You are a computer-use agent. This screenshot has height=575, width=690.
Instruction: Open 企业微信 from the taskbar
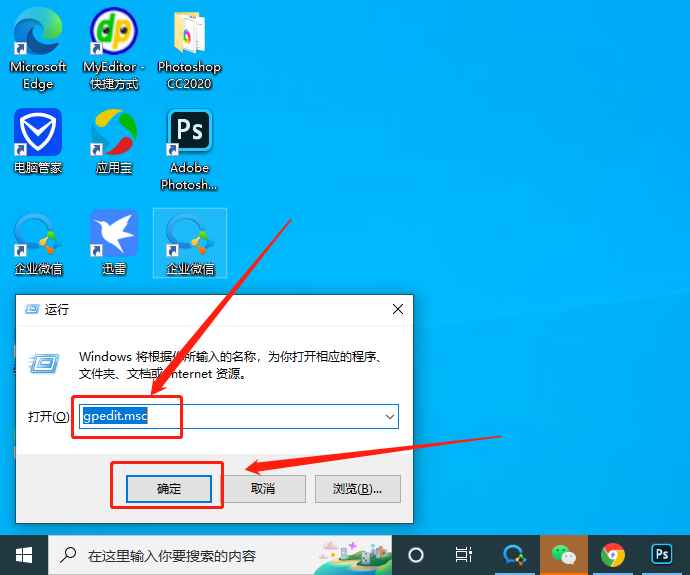point(515,555)
